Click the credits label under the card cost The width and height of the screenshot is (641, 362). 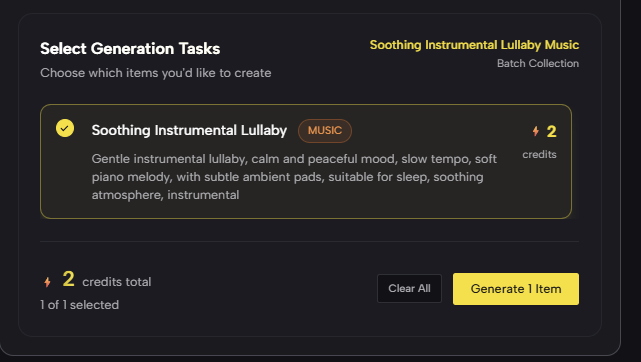pyautogui.click(x=539, y=154)
